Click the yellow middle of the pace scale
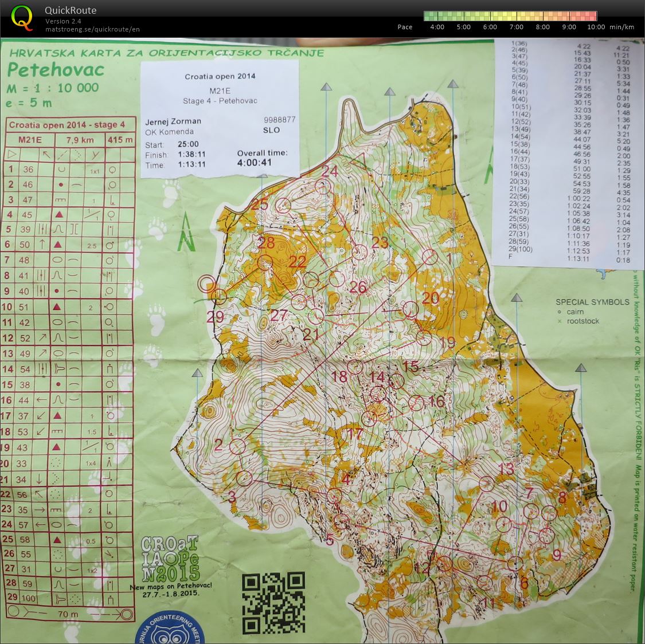Image resolution: width=645 pixels, height=644 pixels. coord(510,16)
